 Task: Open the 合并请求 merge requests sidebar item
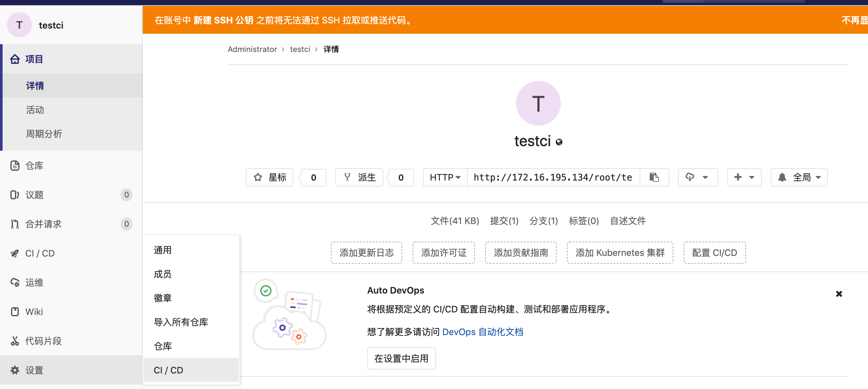coord(43,224)
